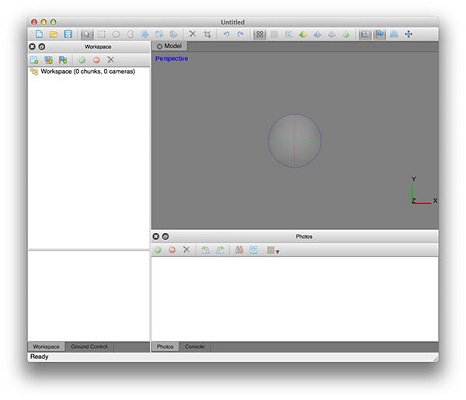Click the Undo arrow in the toolbar
The height and width of the screenshot is (400, 466).
point(226,34)
